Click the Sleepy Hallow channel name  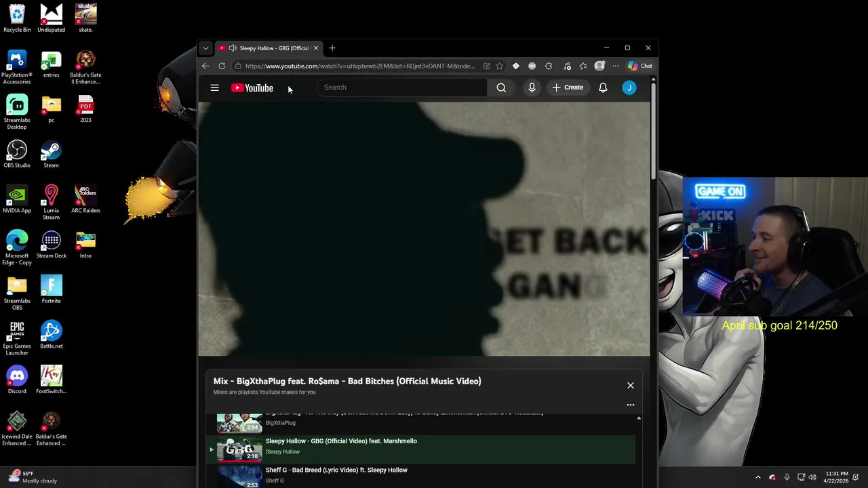(x=283, y=452)
